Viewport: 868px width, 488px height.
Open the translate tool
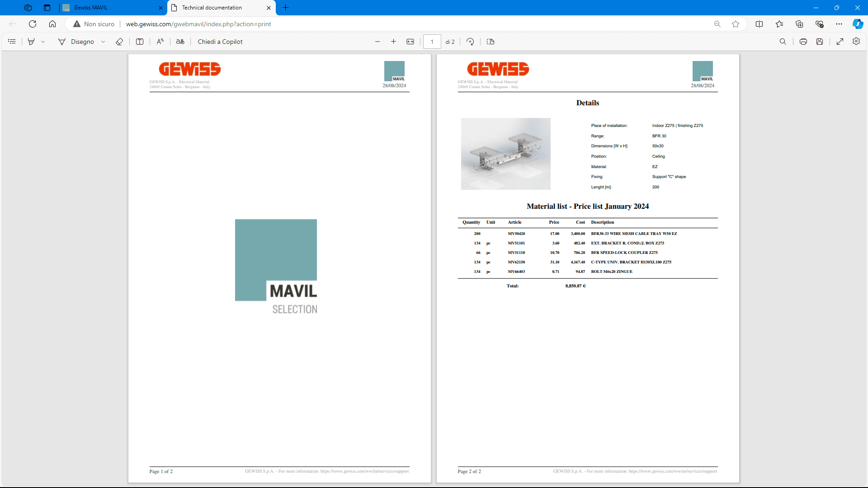tap(180, 42)
